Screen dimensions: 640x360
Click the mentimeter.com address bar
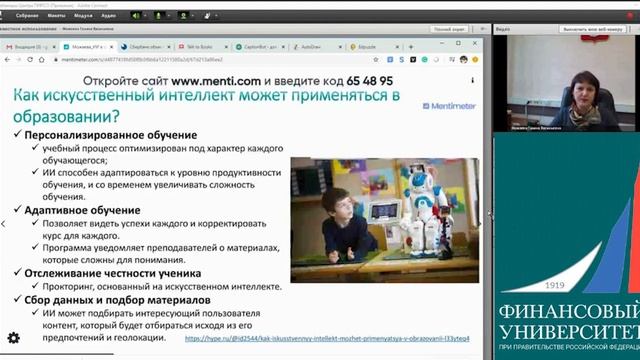click(212, 60)
